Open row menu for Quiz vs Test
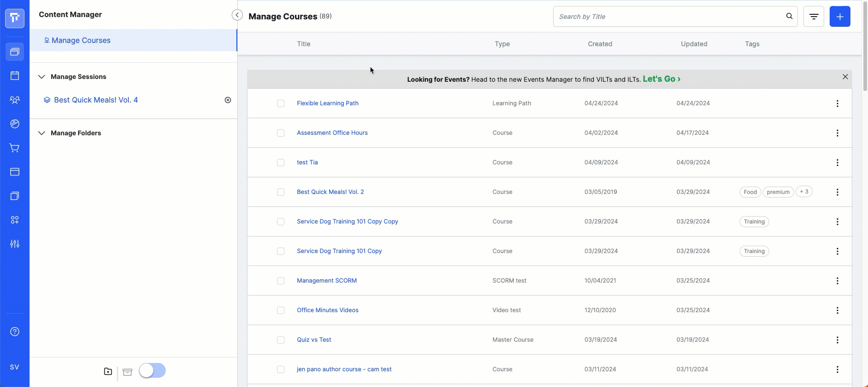Viewport: 868px width, 387px height. point(837,340)
